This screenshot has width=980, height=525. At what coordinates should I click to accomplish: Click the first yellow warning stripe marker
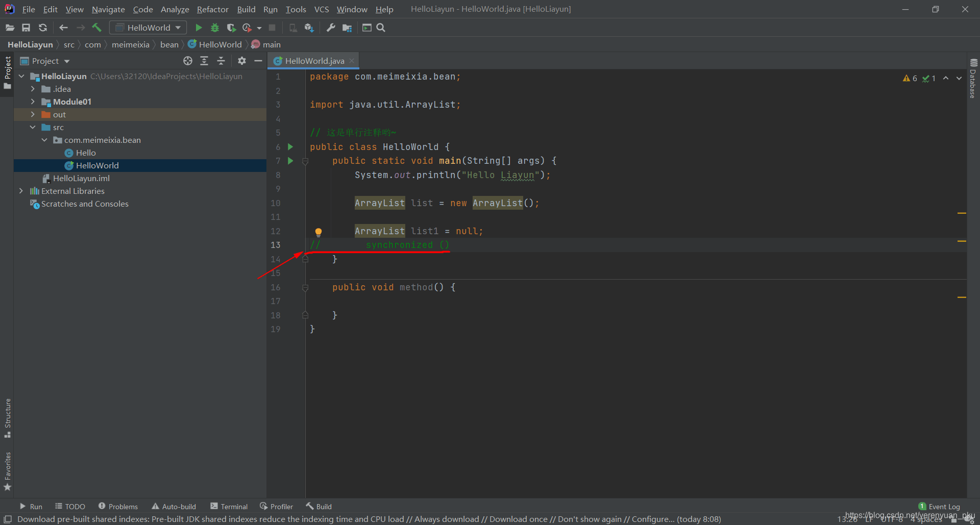coord(962,213)
